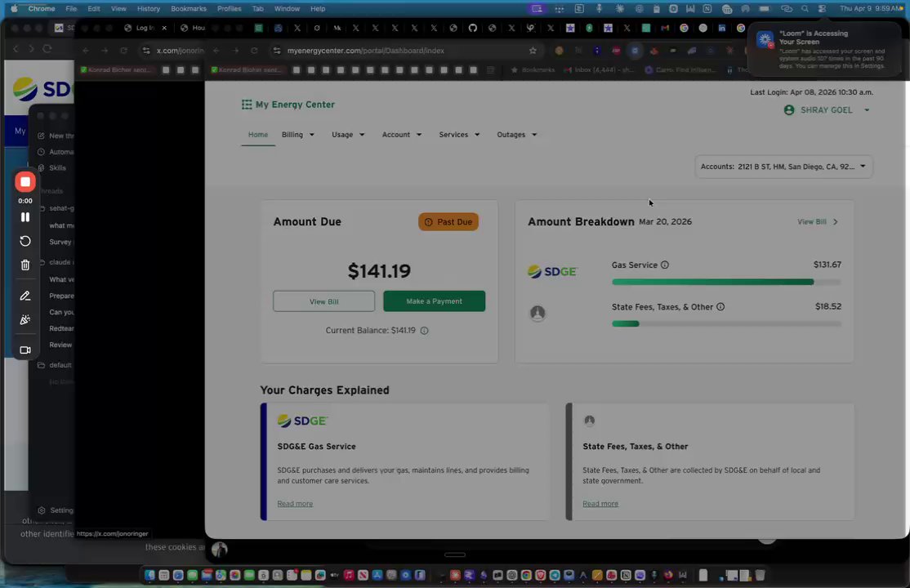Screen dimensions: 910x588
Task: Click the Chrome back arrow for myenergycenter
Action: point(216,51)
